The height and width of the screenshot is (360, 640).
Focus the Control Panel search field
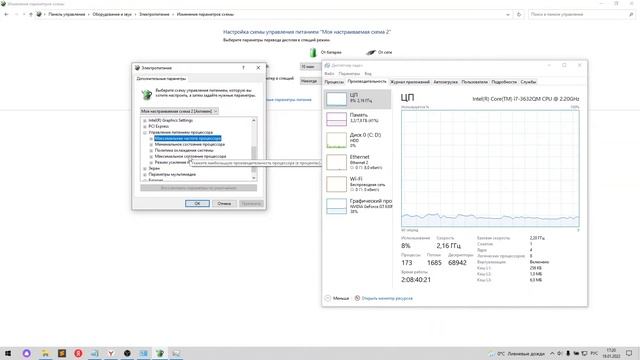point(582,14)
